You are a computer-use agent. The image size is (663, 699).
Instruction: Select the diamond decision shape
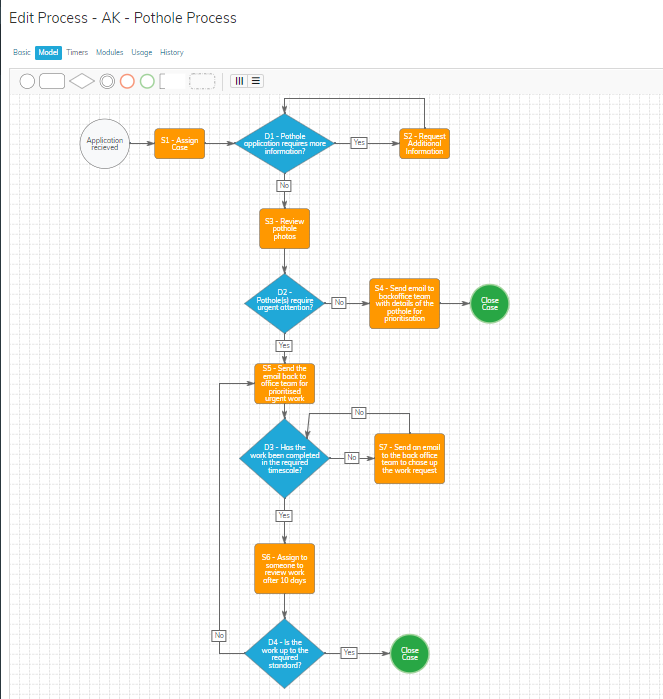click(81, 81)
